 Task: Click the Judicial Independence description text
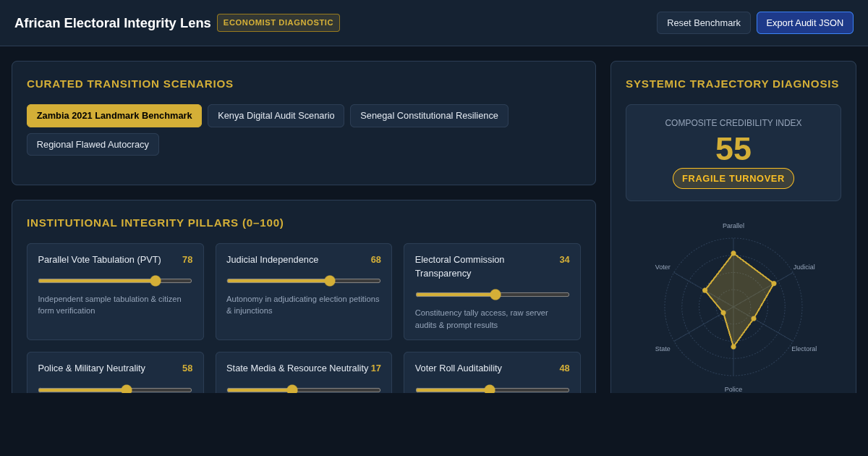coord(303,305)
